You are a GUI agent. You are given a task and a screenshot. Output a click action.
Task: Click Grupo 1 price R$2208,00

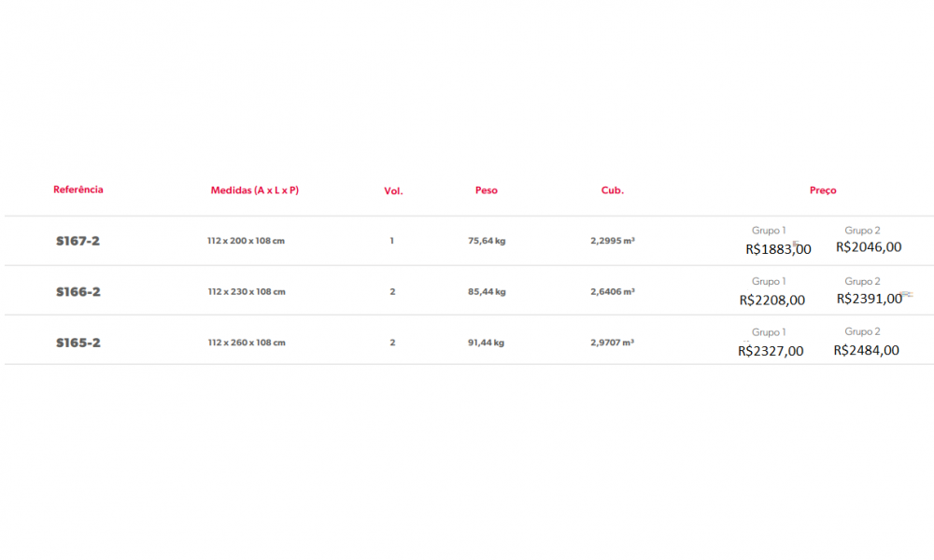771,301
